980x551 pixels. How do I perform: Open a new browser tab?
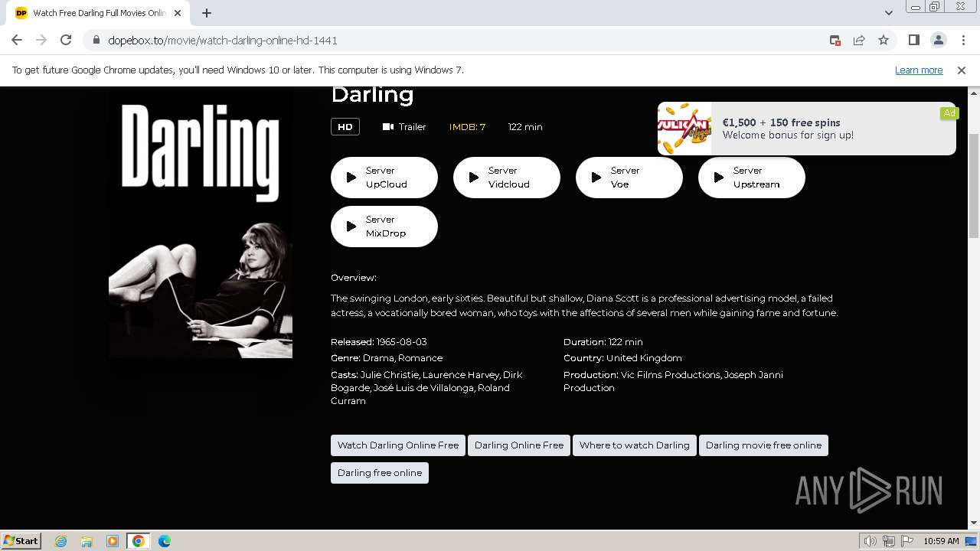click(207, 12)
